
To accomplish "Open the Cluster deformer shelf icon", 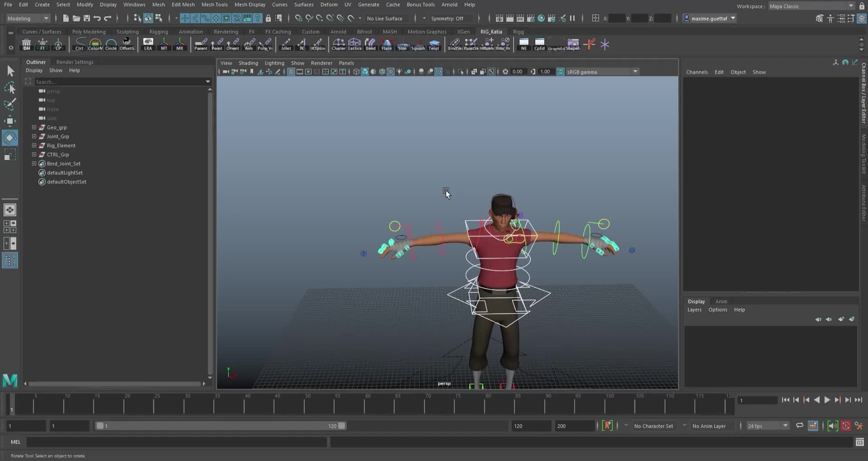I will click(x=339, y=44).
